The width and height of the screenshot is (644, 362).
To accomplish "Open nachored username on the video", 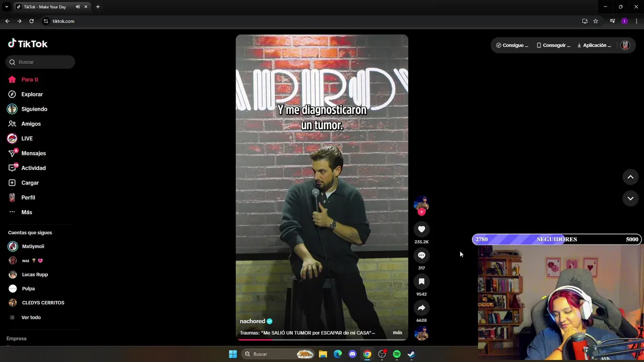I will coord(252,321).
